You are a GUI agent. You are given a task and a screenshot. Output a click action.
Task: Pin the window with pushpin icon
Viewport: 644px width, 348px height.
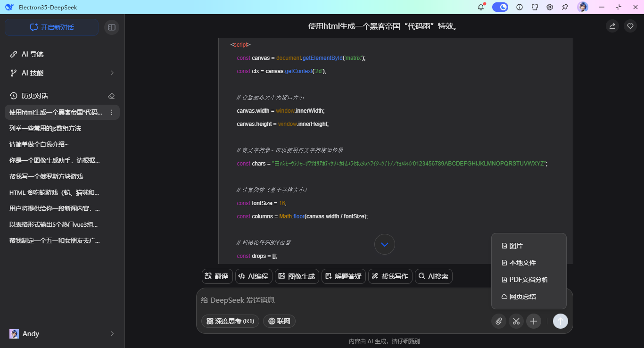point(565,7)
